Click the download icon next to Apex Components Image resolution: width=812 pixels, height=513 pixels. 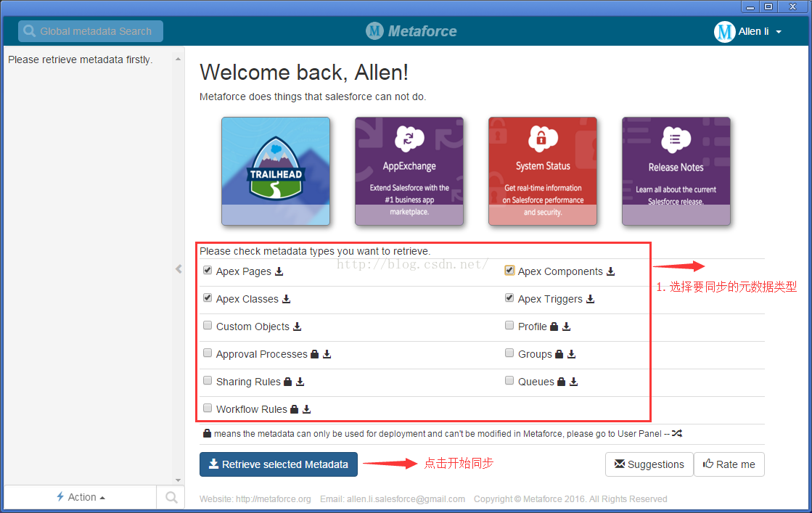tap(610, 271)
